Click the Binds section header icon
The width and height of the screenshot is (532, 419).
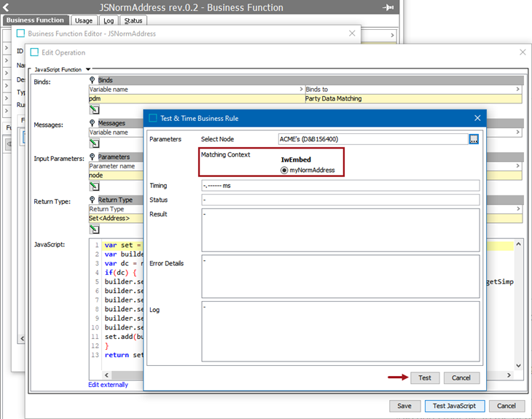click(x=93, y=80)
